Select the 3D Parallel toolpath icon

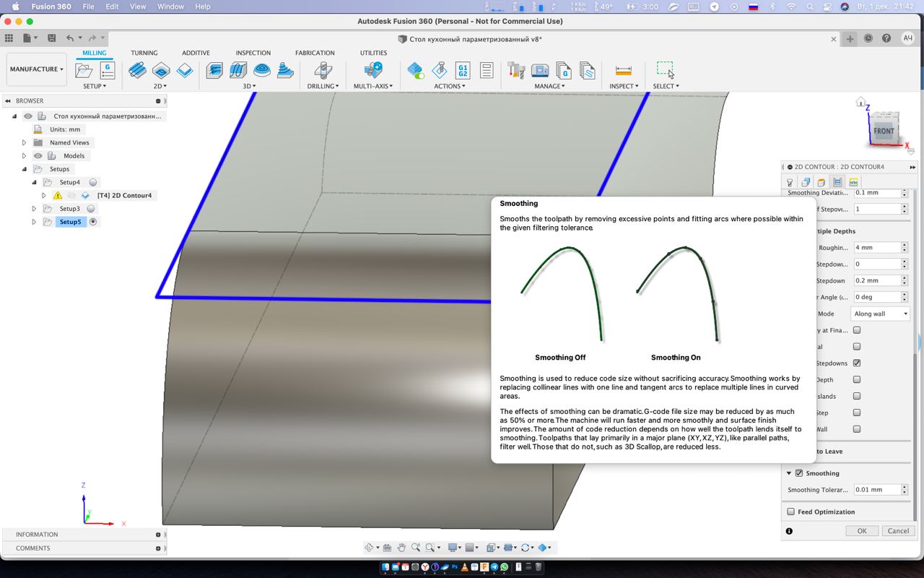[262, 70]
